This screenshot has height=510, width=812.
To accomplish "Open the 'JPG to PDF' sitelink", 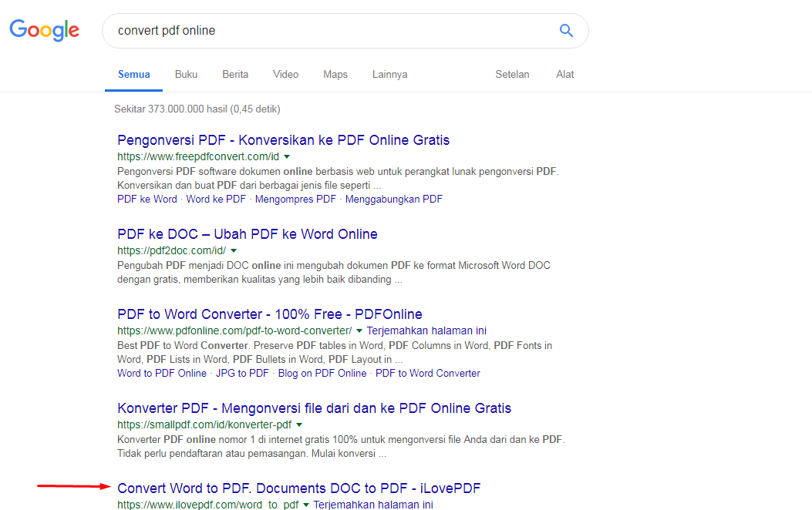I will (x=242, y=374).
